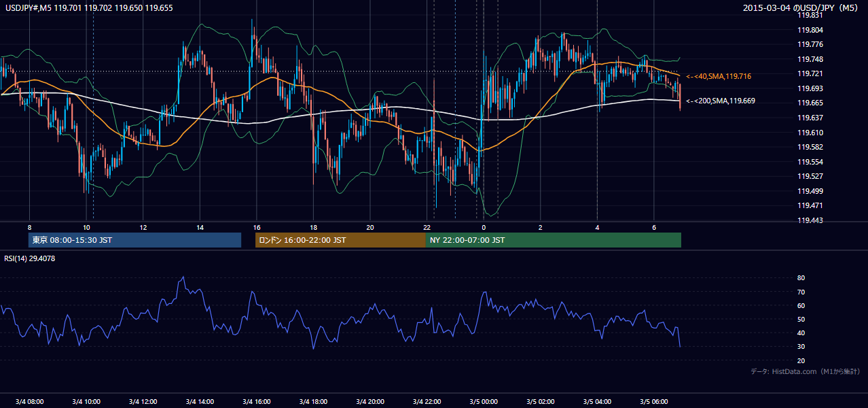
Task: Click the 119.582 price axis value
Action: (x=810, y=147)
